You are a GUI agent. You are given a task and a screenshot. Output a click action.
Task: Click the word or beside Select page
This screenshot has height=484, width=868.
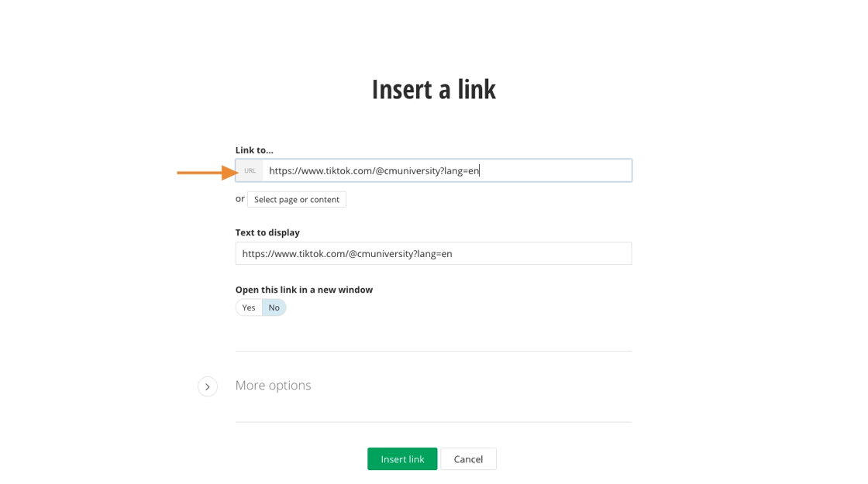[x=240, y=199]
